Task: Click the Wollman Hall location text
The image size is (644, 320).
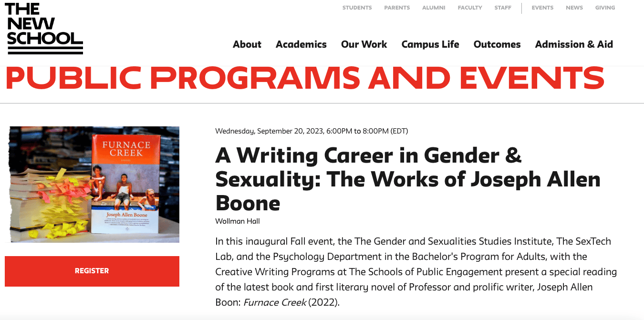Action: coord(238,221)
